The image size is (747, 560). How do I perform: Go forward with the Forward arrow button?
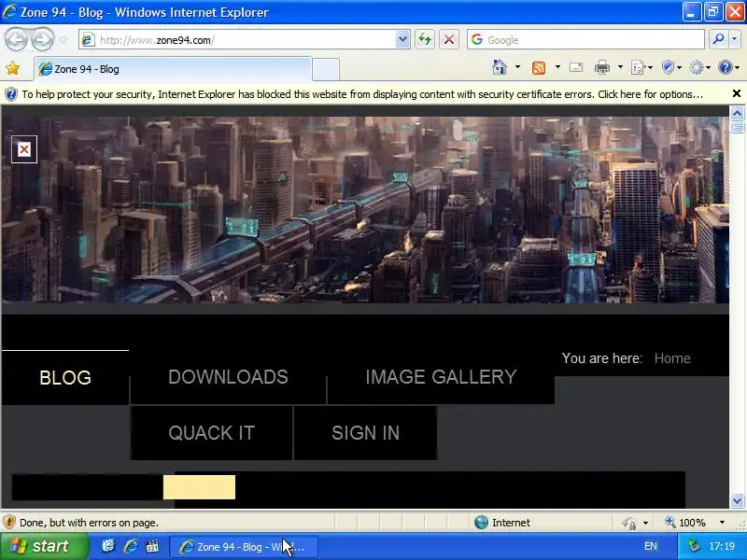[42, 39]
